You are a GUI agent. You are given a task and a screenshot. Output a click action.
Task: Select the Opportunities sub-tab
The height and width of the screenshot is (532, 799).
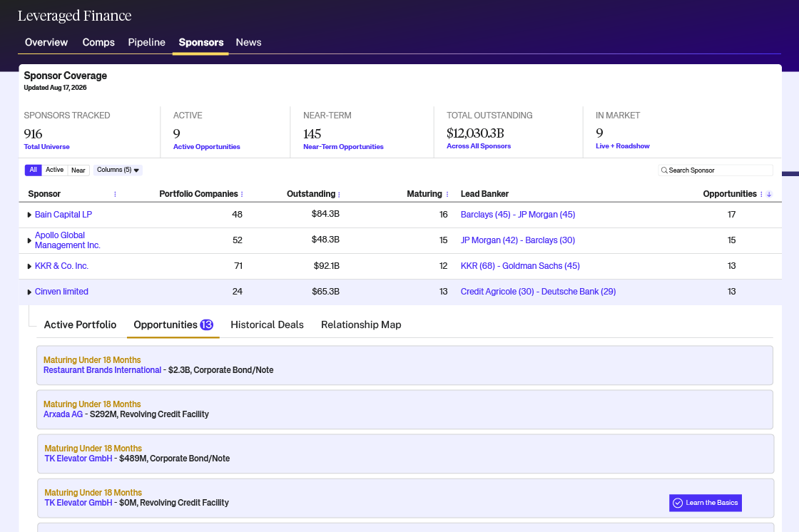pyautogui.click(x=173, y=324)
